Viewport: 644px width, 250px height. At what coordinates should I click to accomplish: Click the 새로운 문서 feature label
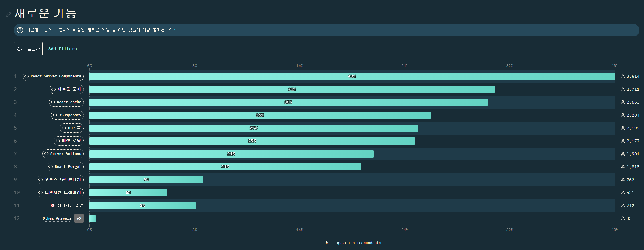tap(67, 89)
